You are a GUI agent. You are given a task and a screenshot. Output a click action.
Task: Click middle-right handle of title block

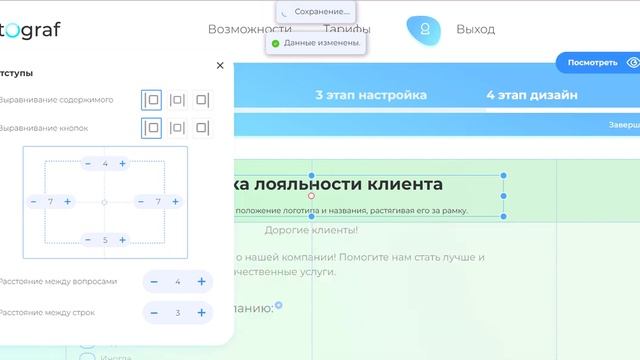point(504,196)
